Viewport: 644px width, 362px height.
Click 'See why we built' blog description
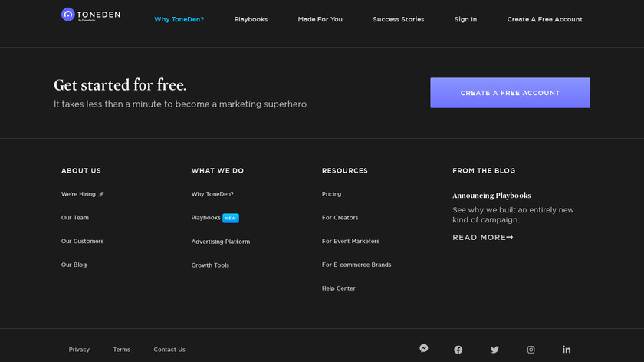pyautogui.click(x=513, y=215)
